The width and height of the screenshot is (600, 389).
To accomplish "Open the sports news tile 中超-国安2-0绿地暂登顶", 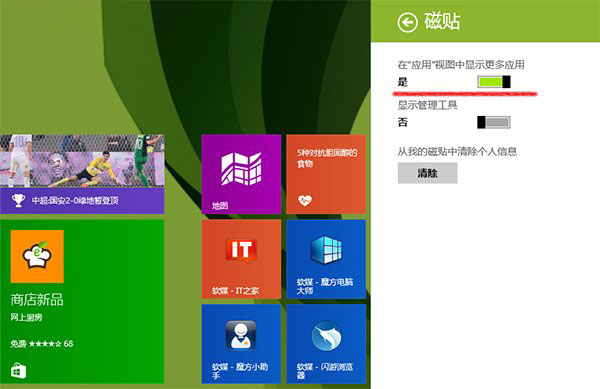I will [82, 174].
